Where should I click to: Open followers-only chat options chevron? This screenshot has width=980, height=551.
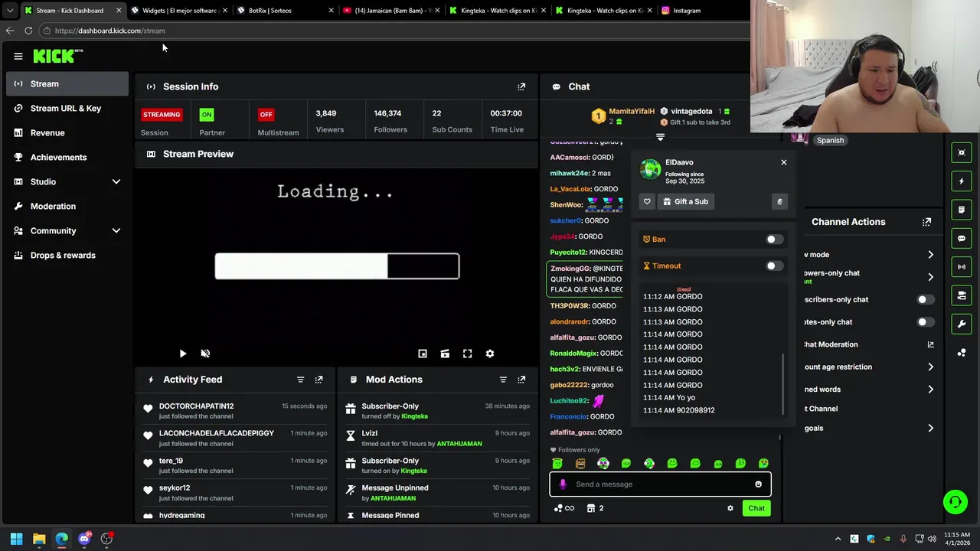[930, 277]
